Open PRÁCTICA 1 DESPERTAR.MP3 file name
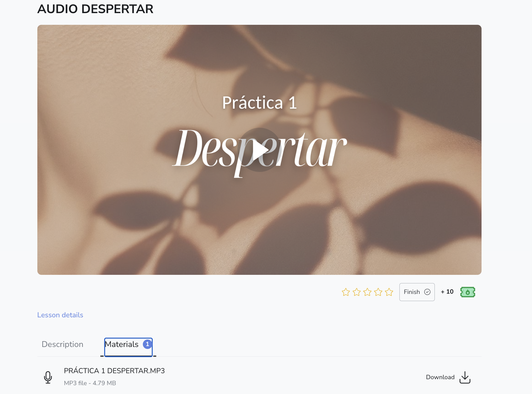This screenshot has height=394, width=532. point(114,371)
